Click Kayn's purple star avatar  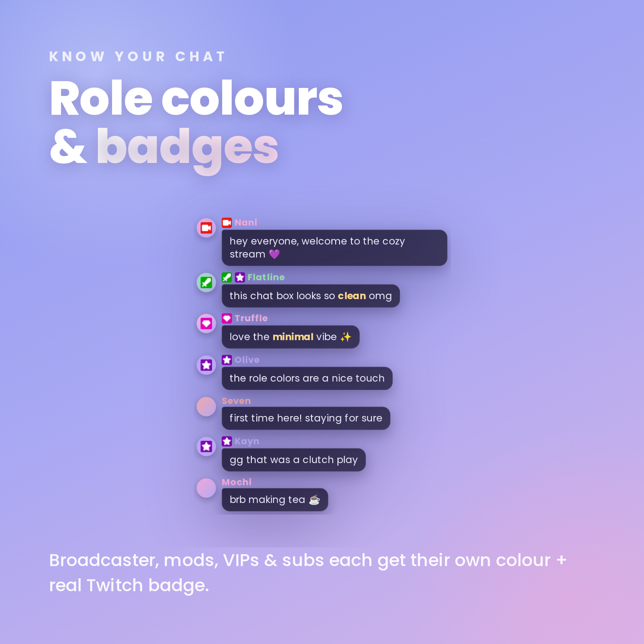pos(206,447)
